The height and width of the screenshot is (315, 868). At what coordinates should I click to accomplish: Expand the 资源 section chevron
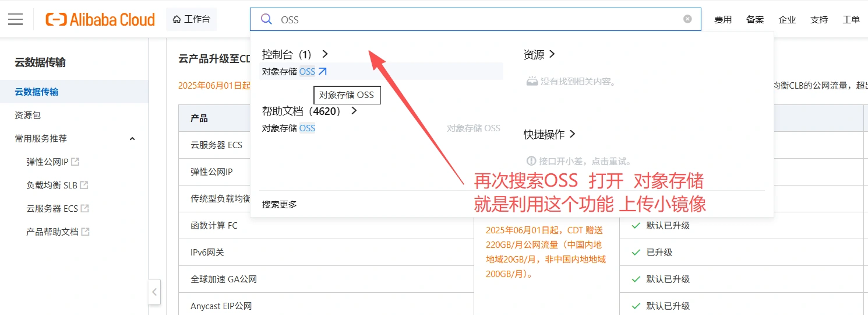click(x=552, y=54)
